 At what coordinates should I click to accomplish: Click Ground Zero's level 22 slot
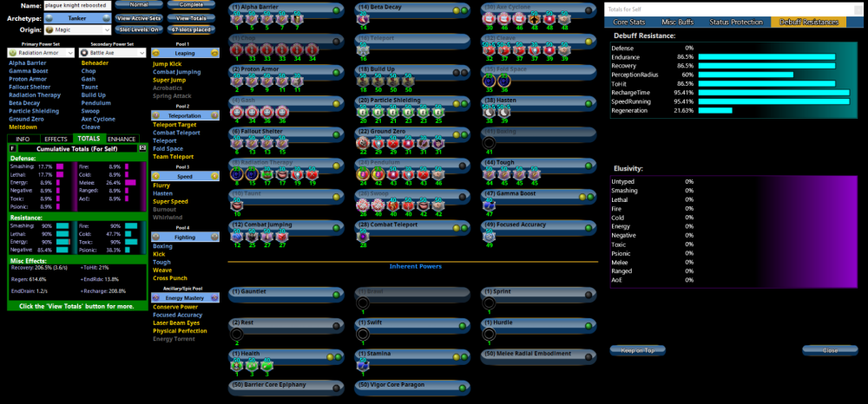363,143
